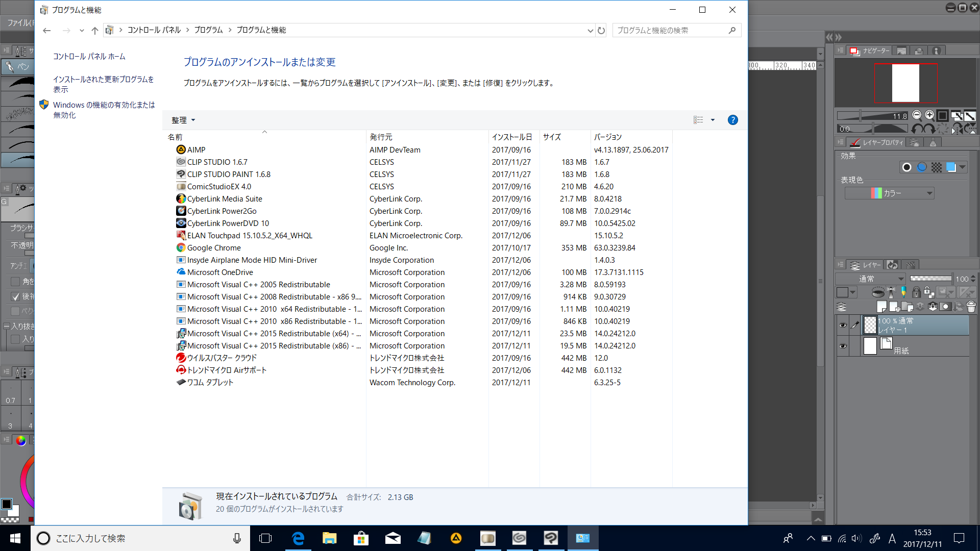The height and width of the screenshot is (551, 980).
Task: Click the layer opacity slider
Action: pos(930,279)
